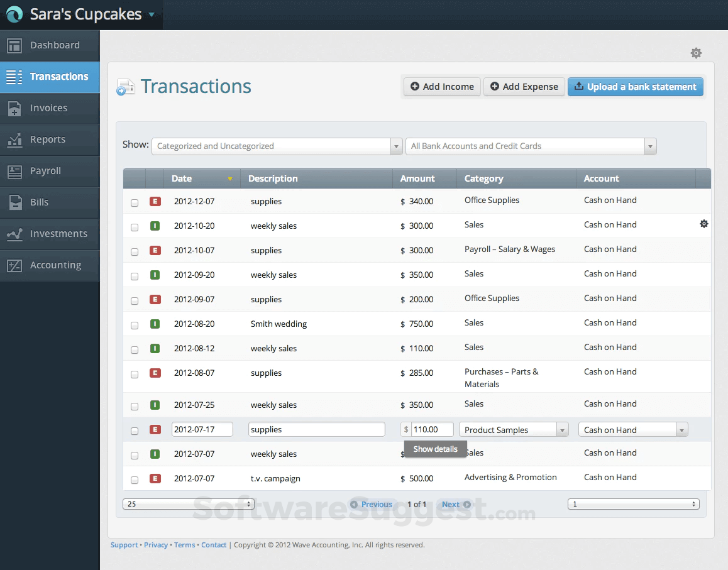Go to the Payroll section
Image resolution: width=728 pixels, height=570 pixels.
tap(47, 171)
